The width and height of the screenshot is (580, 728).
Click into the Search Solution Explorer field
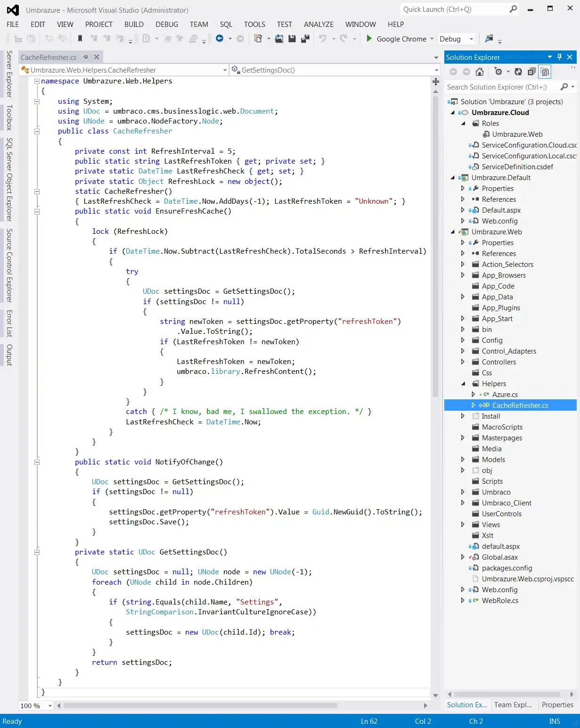[502, 87]
